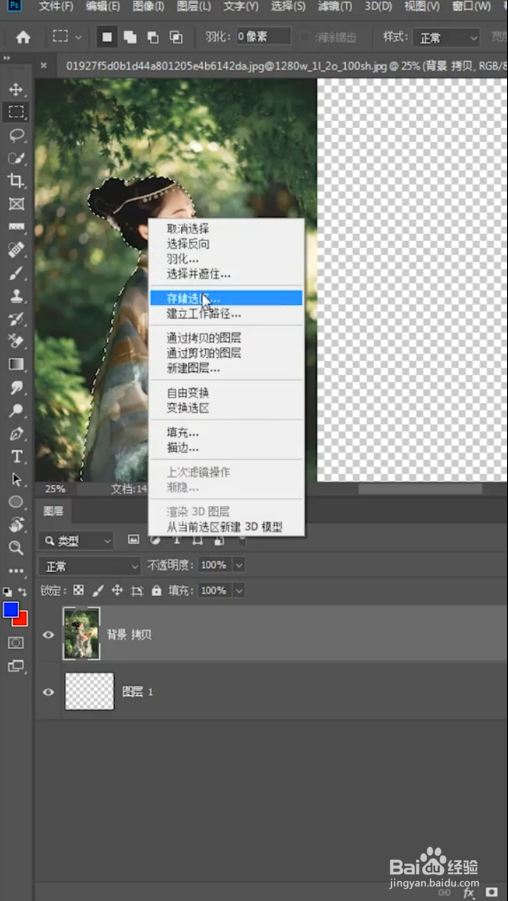508x901 pixels.
Task: Choose 填充... from context menu
Action: (183, 432)
